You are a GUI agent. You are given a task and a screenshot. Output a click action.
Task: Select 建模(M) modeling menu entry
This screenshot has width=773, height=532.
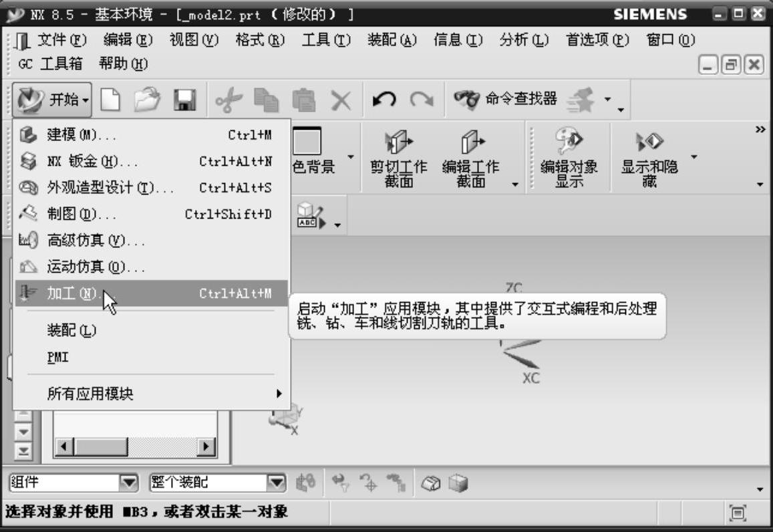click(151, 134)
